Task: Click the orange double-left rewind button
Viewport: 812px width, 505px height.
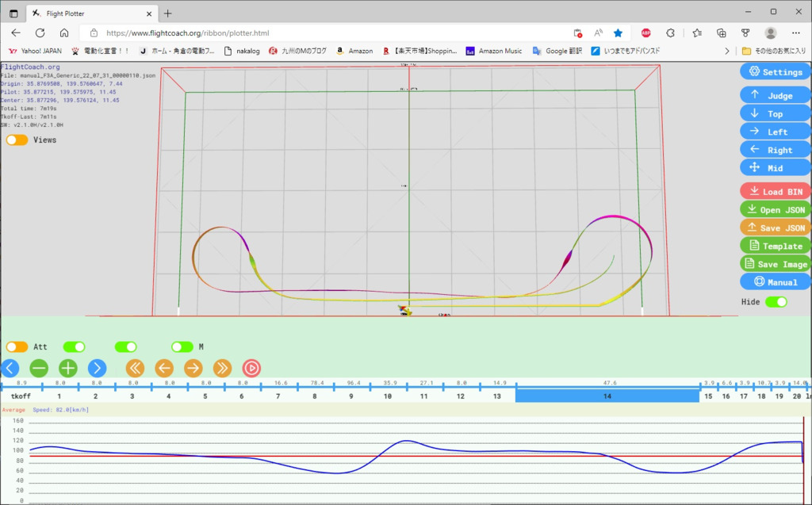Action: (135, 369)
